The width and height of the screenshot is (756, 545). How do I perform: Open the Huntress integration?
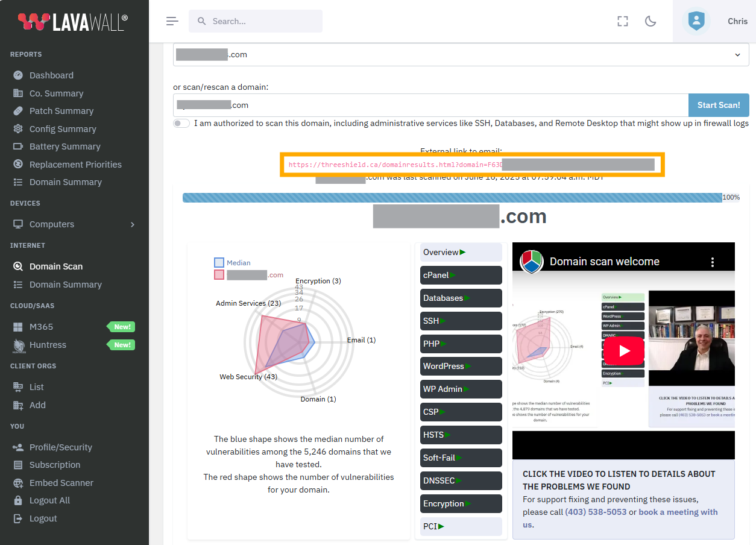point(48,344)
